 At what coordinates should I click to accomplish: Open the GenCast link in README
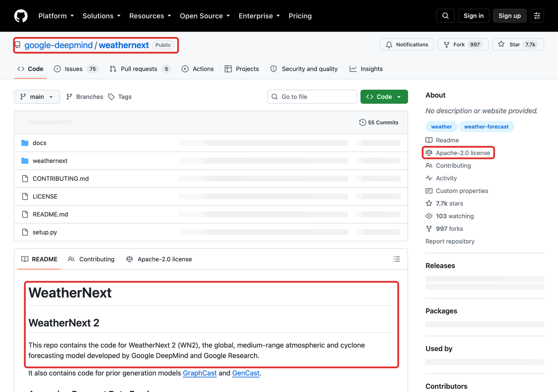point(246,373)
